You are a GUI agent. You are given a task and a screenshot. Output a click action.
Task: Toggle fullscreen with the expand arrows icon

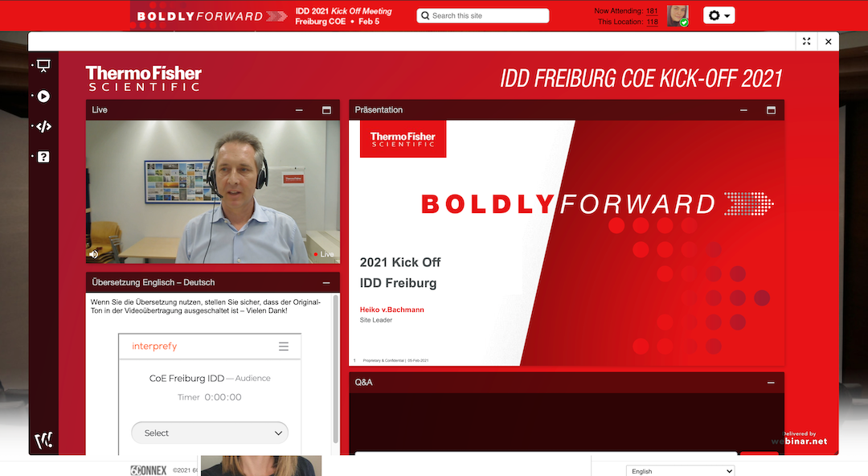point(807,42)
